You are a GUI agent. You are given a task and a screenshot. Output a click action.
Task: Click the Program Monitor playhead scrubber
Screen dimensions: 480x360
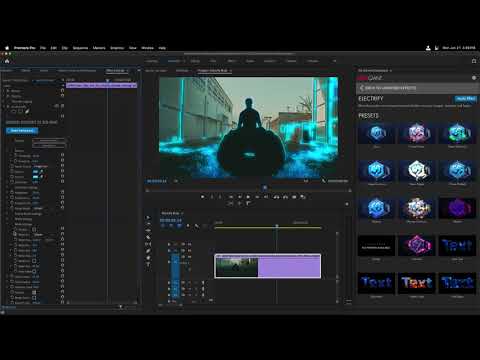[x=265, y=188]
